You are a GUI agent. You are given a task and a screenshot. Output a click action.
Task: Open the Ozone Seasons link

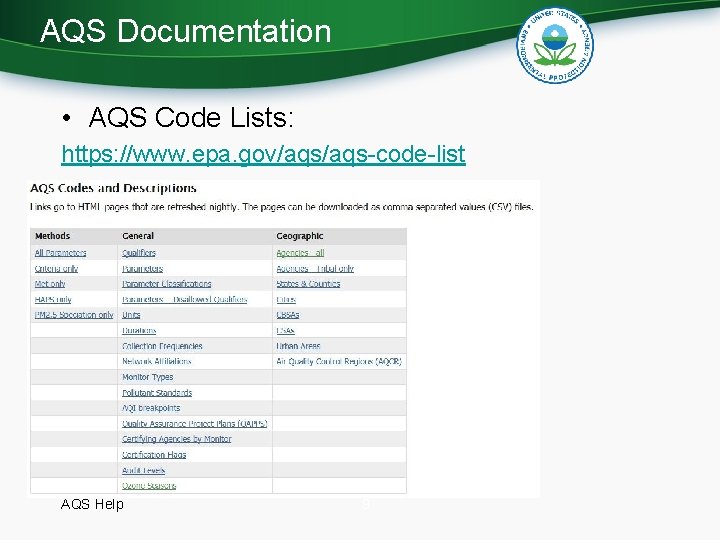tap(149, 486)
